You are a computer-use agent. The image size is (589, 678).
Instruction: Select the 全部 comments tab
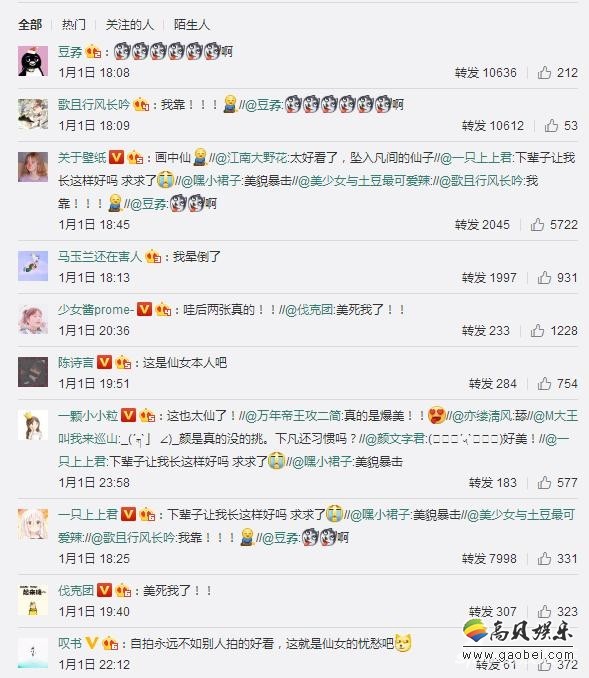pos(30,25)
